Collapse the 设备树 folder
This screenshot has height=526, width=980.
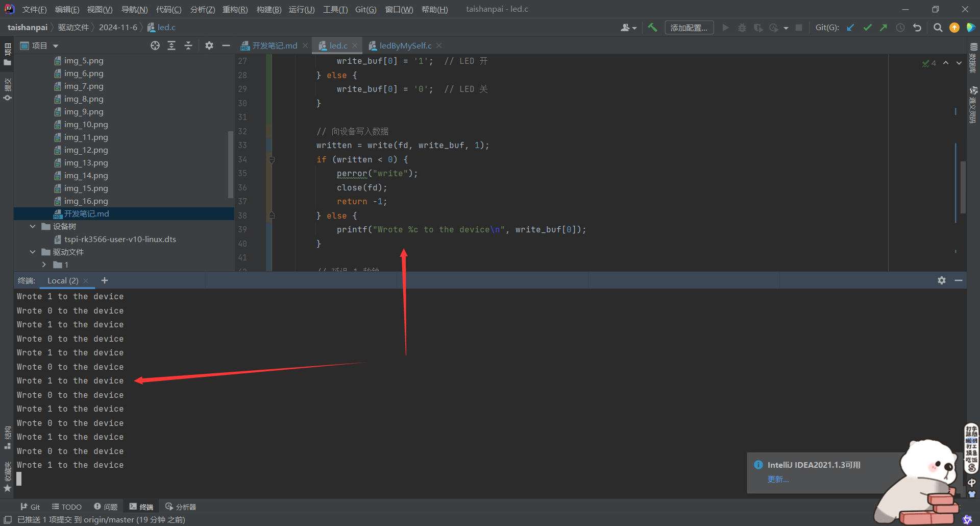pyautogui.click(x=33, y=226)
